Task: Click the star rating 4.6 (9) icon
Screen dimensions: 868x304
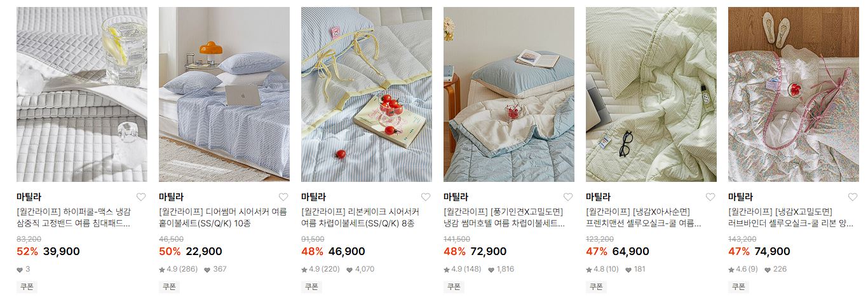Action: (731, 269)
